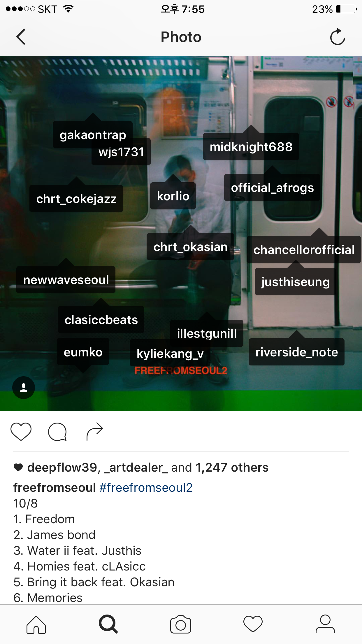Tap the #freefromseoul2 hashtag link
362x644 pixels.
pyautogui.click(x=146, y=488)
